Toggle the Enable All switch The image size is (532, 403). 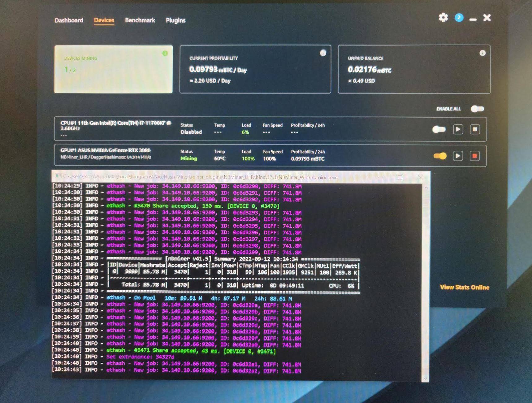pos(477,109)
